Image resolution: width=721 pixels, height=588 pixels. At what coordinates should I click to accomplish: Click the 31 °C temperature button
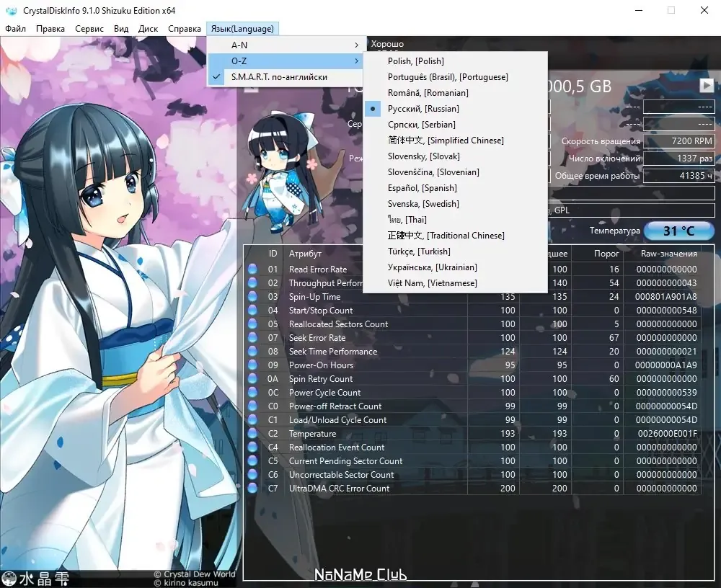678,231
